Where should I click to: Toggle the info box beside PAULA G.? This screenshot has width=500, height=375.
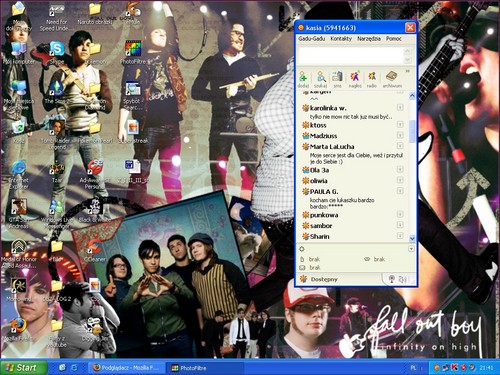[400, 191]
